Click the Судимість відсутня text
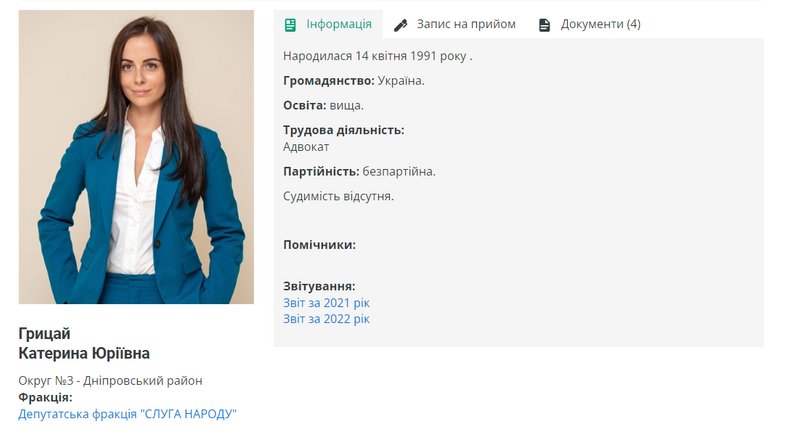 (x=338, y=196)
